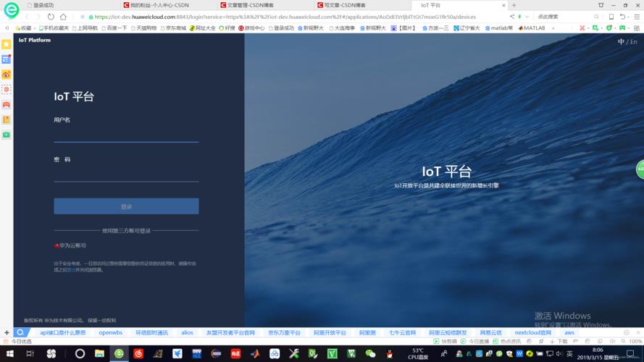Viewport: 644px width, 362px height.
Task: Reload the page with the refresh icon
Action: pos(51,17)
